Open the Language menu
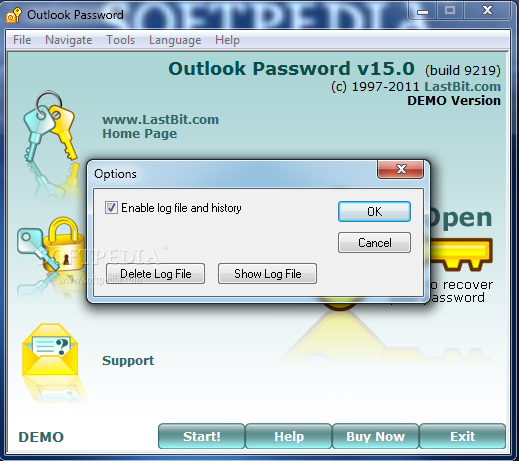The height and width of the screenshot is (461, 519). pyautogui.click(x=175, y=40)
